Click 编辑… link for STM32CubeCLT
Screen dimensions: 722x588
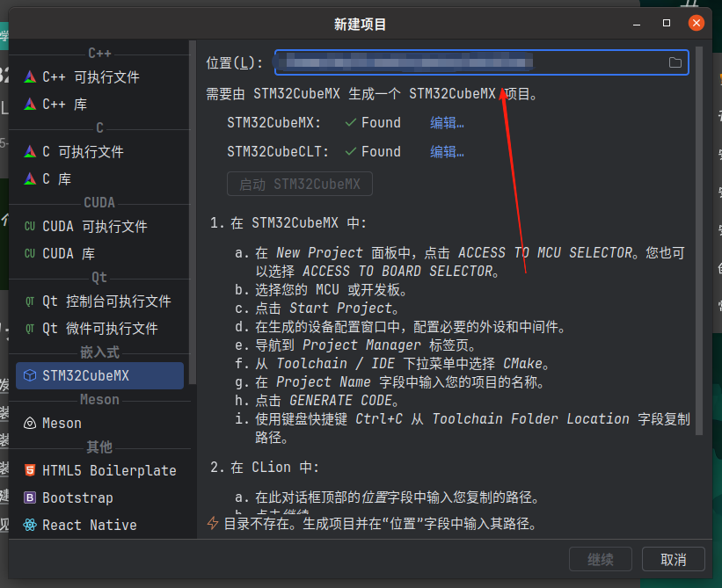coord(447,151)
